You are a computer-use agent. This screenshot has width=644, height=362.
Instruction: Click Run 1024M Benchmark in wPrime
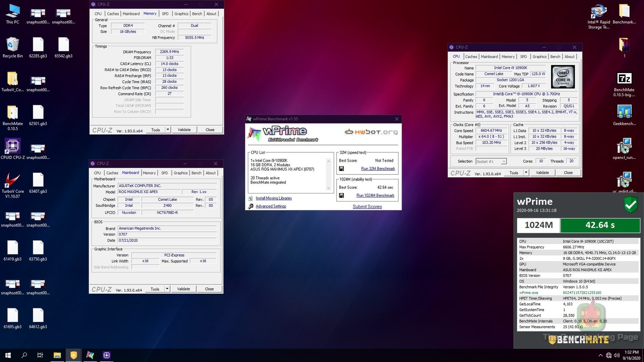tap(375, 195)
